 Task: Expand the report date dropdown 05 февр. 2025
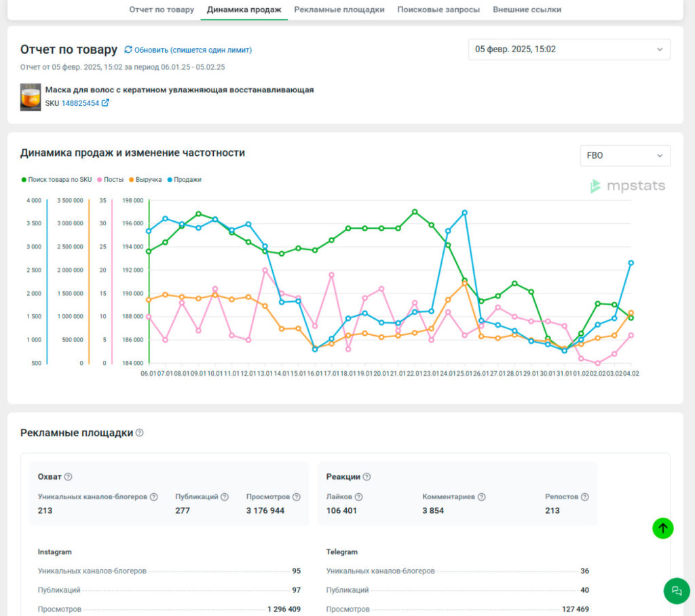point(569,50)
